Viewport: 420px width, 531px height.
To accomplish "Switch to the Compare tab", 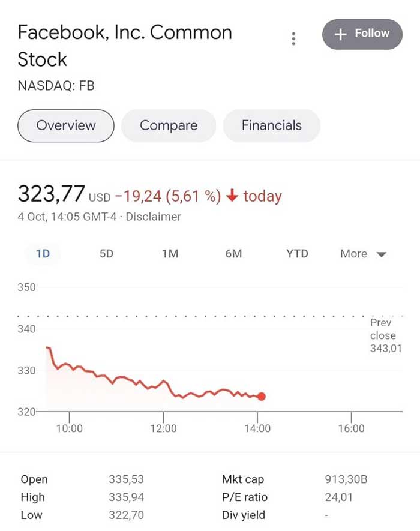I will 169,125.
